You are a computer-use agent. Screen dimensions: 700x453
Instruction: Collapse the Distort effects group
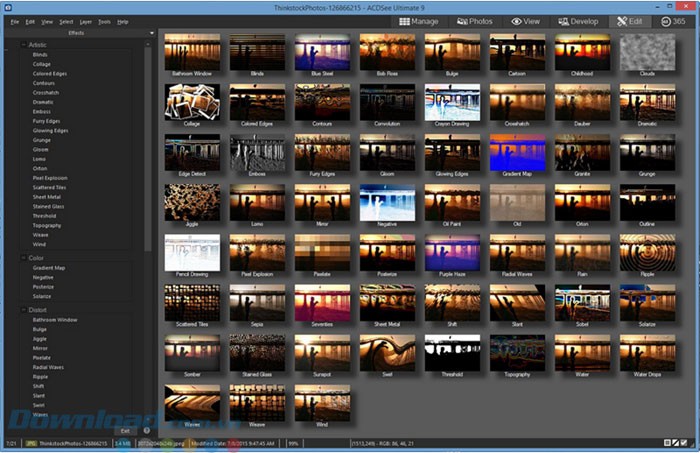click(24, 309)
